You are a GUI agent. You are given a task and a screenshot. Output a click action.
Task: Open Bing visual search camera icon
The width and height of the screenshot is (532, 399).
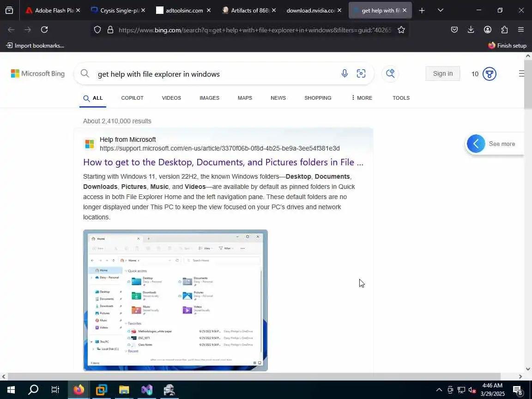(361, 73)
